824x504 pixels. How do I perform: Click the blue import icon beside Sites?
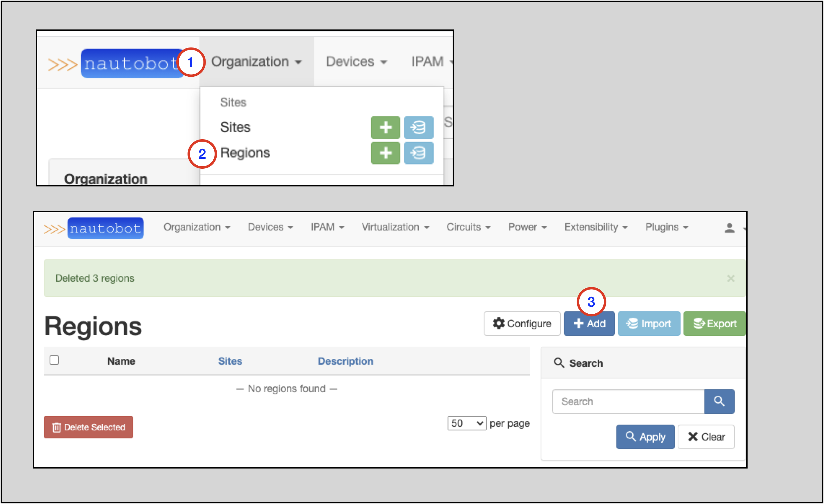(419, 127)
